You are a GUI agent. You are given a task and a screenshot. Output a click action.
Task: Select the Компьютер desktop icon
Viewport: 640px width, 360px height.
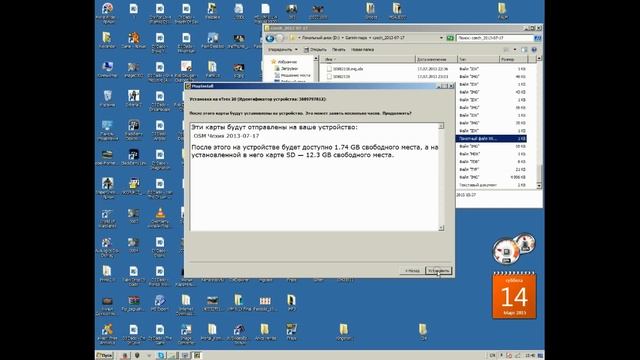point(107,69)
